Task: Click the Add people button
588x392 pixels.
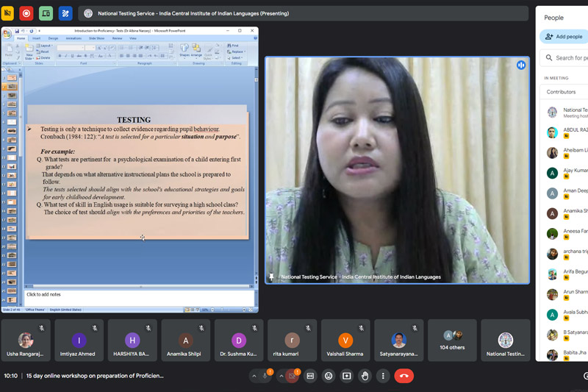Action: (x=564, y=36)
